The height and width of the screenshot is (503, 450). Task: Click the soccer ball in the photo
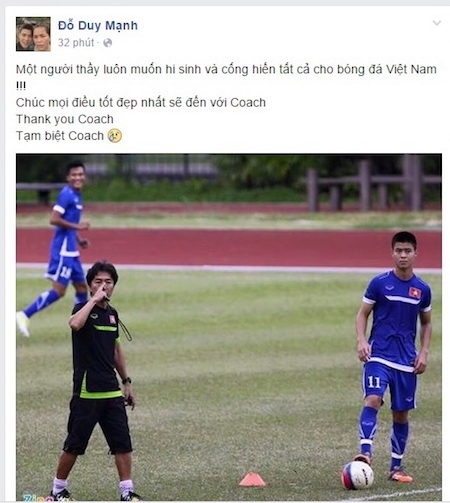[358, 475]
